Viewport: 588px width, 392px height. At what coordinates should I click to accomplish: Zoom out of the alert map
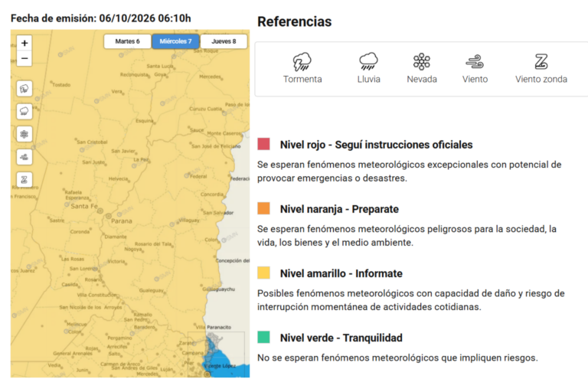(24, 58)
